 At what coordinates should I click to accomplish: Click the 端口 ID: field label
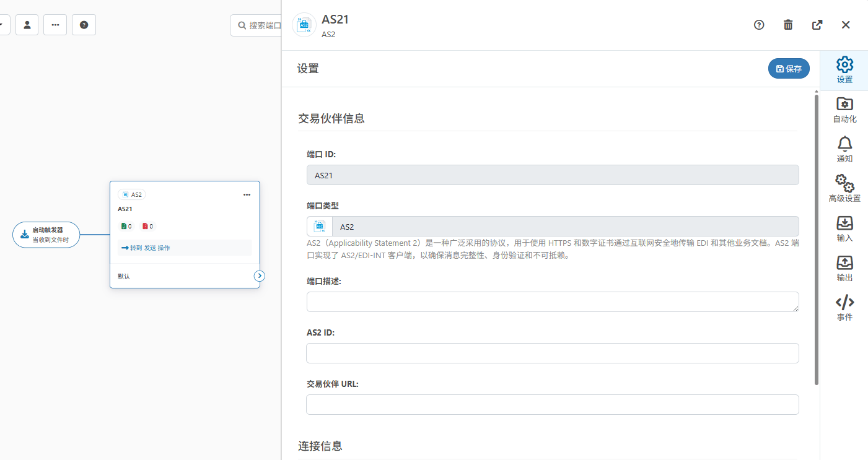pos(322,154)
